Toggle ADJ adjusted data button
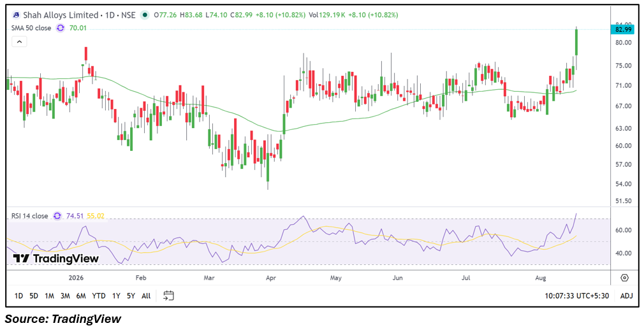 coord(626,296)
